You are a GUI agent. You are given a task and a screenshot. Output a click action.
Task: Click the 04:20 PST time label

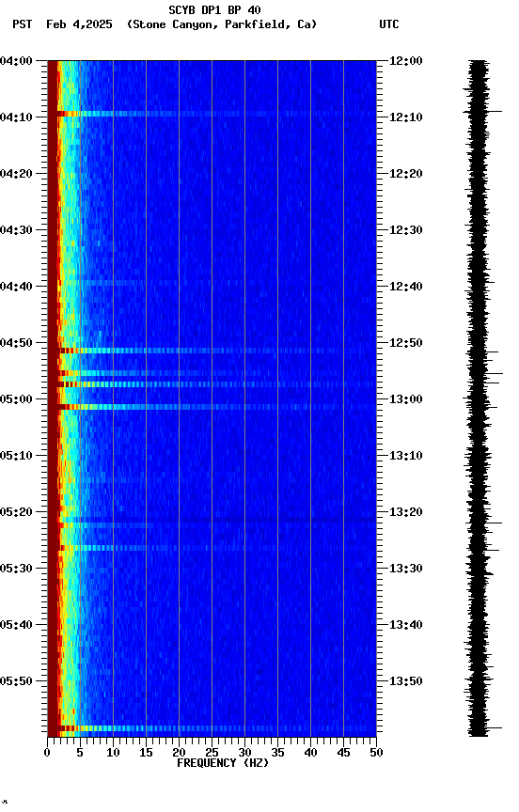16,174
